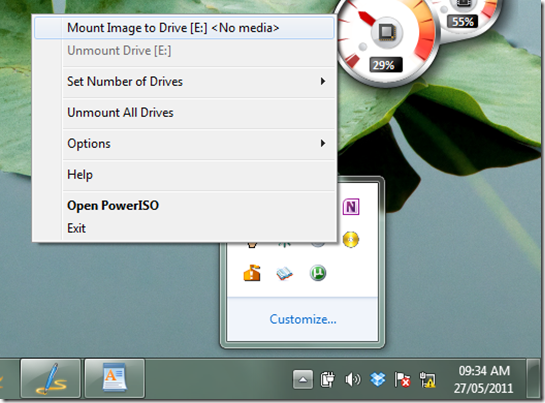The image size is (545, 403).
Task: Click the power plug battery icon
Action: pyautogui.click(x=327, y=379)
